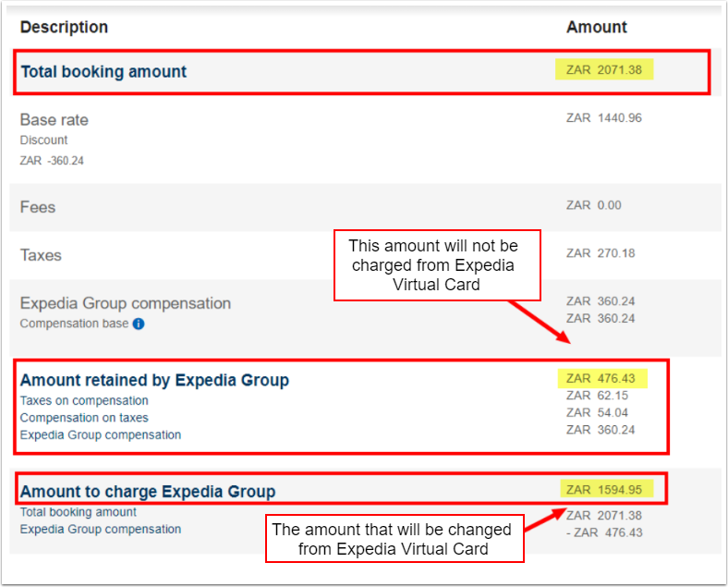Click the highlighted ZAR 2071.38 total

tap(604, 69)
